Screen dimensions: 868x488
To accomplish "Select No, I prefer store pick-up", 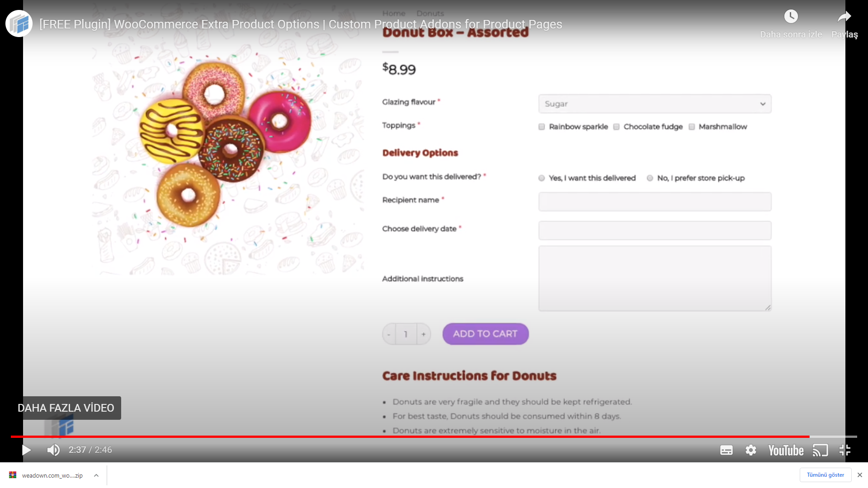I will pos(650,178).
